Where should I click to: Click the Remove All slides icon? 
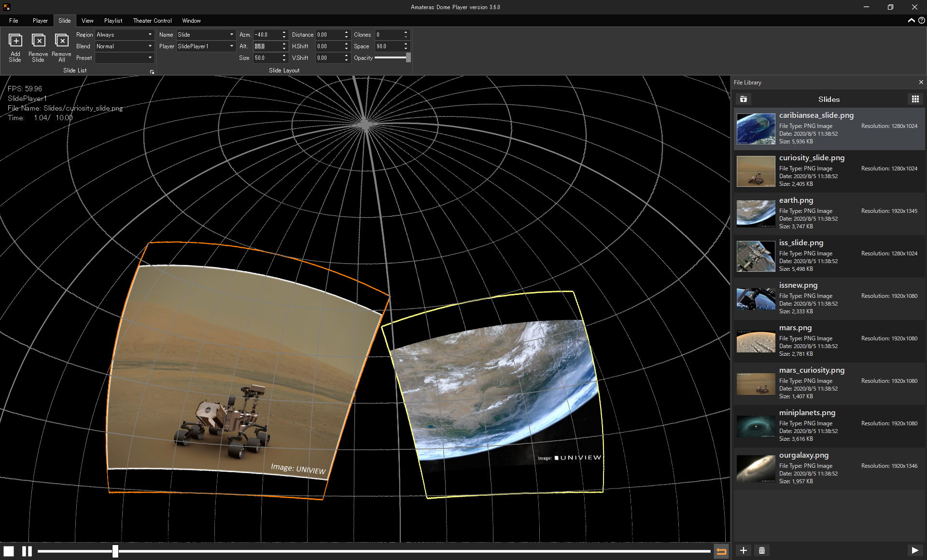(x=61, y=47)
